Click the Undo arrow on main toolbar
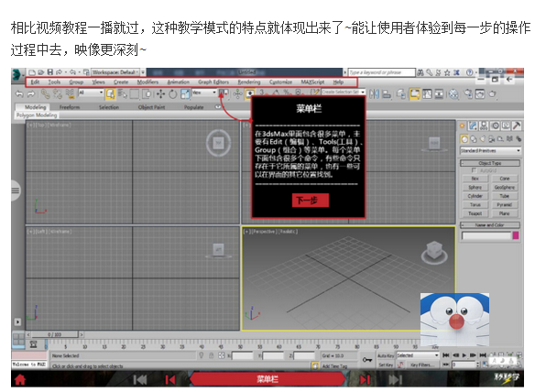535x392 pixels. 20,93
